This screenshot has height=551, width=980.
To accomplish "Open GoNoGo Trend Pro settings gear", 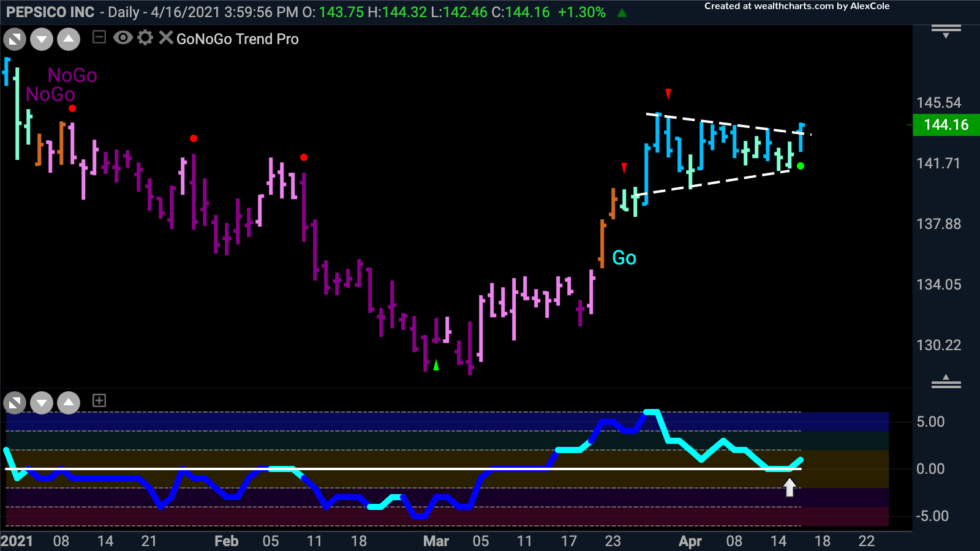I will (x=145, y=38).
